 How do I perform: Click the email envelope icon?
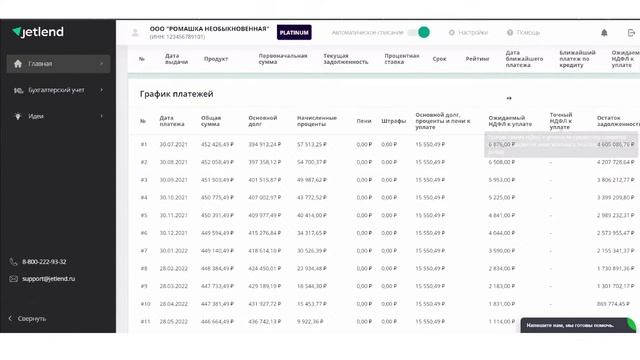coord(13,279)
